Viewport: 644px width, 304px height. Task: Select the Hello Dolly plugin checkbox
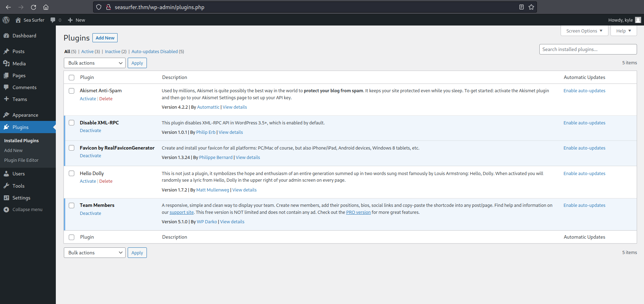coord(72,173)
